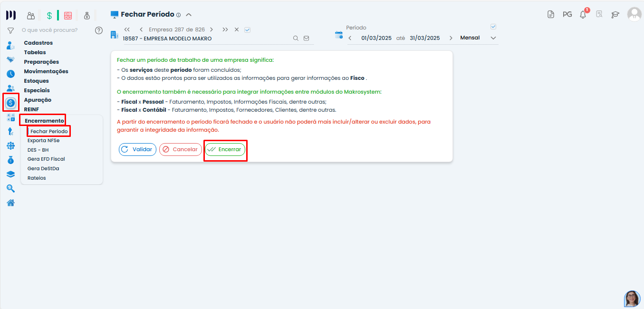The height and width of the screenshot is (309, 644).
Task: Expand the Estoques menu
Action: tap(37, 81)
